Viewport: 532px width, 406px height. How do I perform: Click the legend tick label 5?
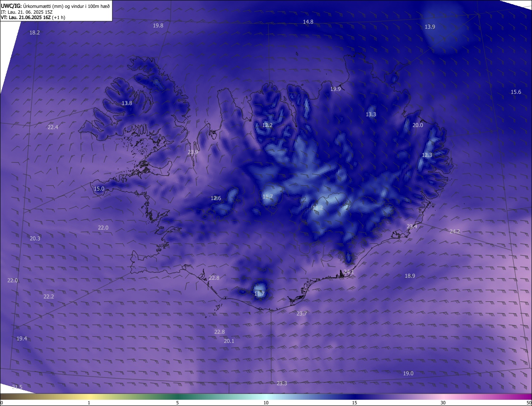pos(177,403)
